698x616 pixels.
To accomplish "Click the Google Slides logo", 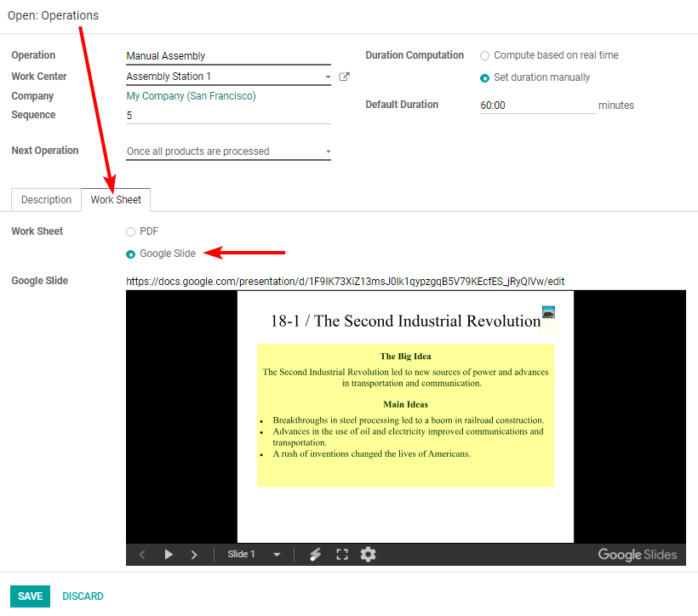I will coord(637,554).
